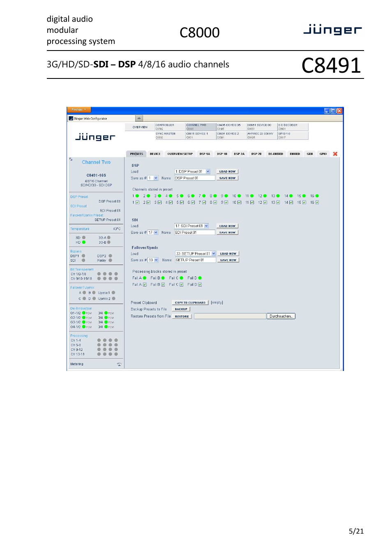
Task: Toggle channel 4 checkbox in DSP preset
Action: [x=171, y=203]
